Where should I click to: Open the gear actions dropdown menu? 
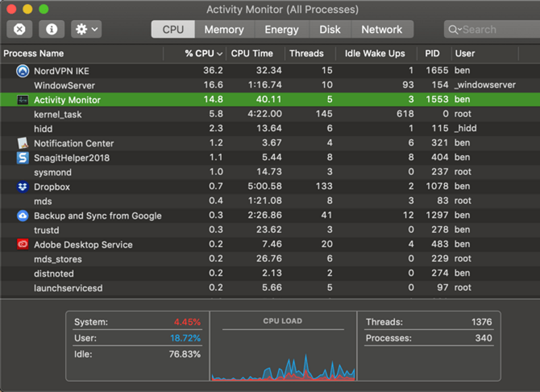(x=86, y=29)
